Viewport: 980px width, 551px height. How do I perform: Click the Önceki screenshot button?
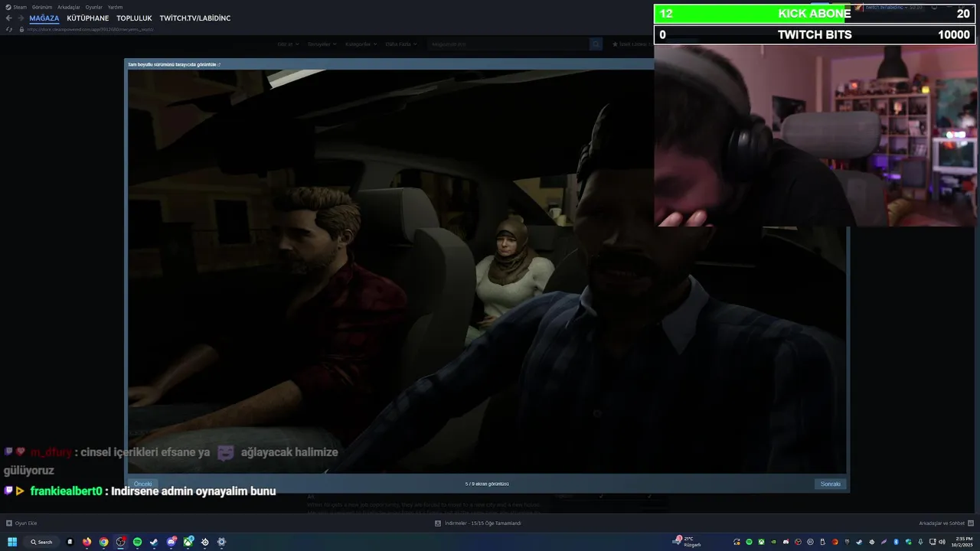(142, 484)
